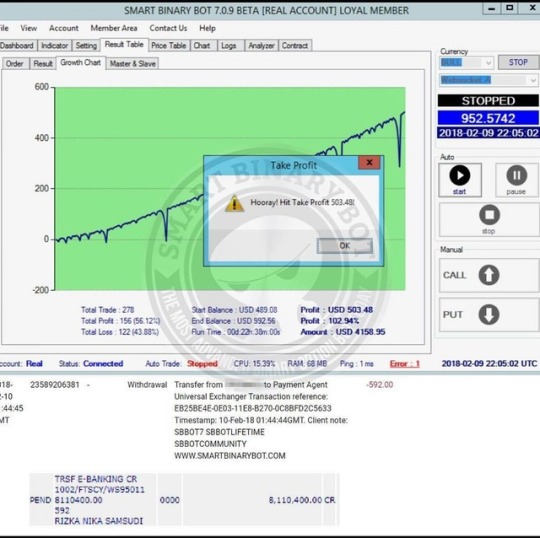Screen dimensions: 540x538
Task: Switch to the Analyzer tab
Action: click(261, 45)
